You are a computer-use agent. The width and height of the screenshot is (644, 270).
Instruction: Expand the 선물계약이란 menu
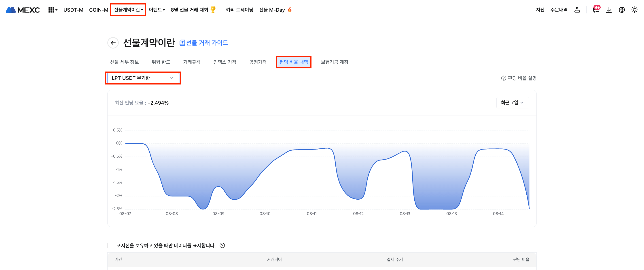pos(128,10)
